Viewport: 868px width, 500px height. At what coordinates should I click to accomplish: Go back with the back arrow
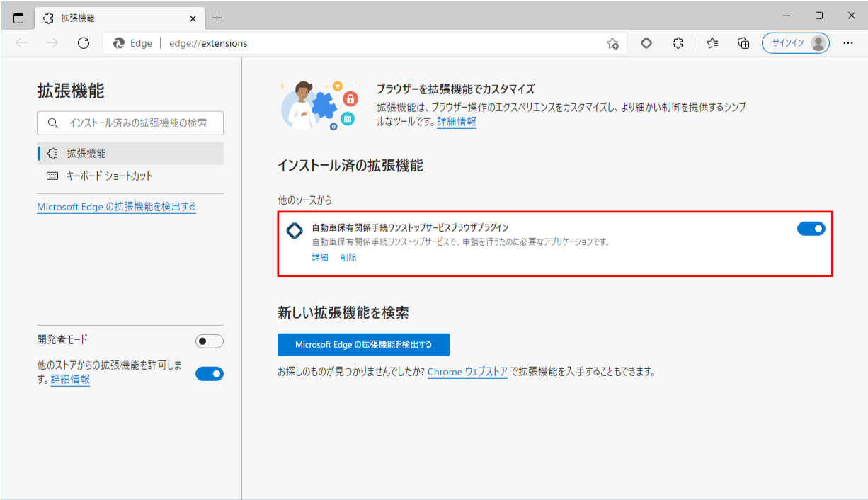pos(21,43)
